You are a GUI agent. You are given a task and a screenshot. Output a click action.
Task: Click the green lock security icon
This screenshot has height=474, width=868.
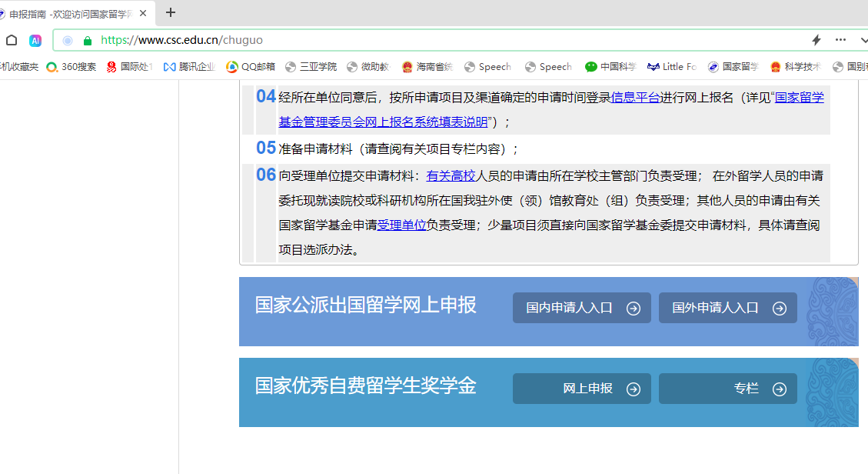point(88,40)
